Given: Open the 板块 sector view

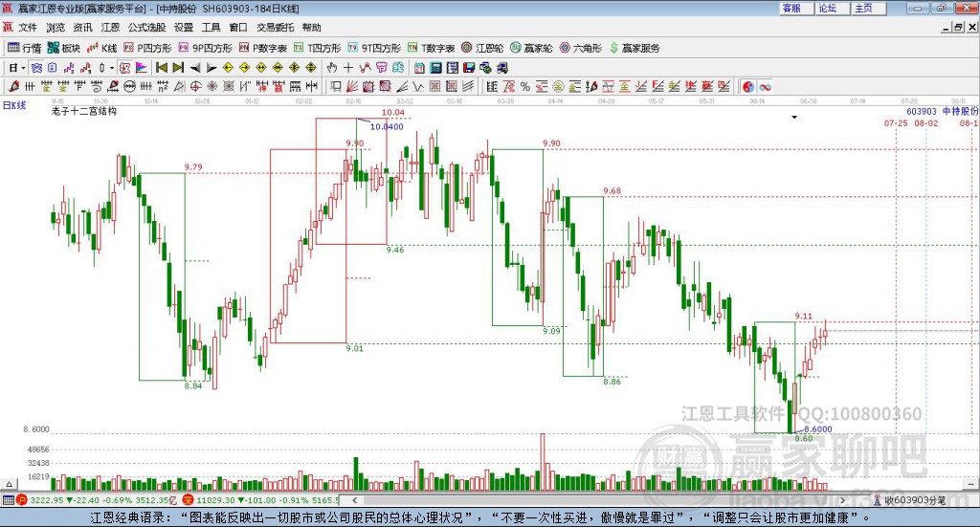Looking at the screenshot, I should pyautogui.click(x=64, y=48).
